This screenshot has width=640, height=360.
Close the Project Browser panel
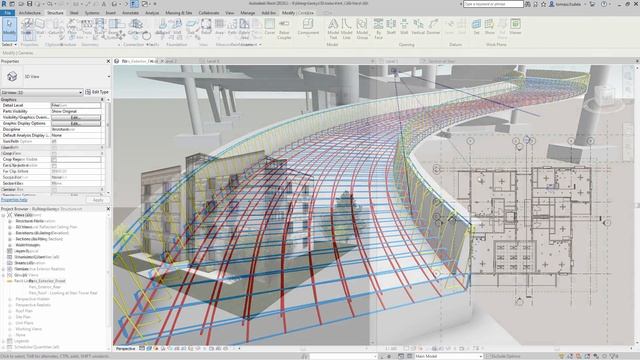pos(108,209)
